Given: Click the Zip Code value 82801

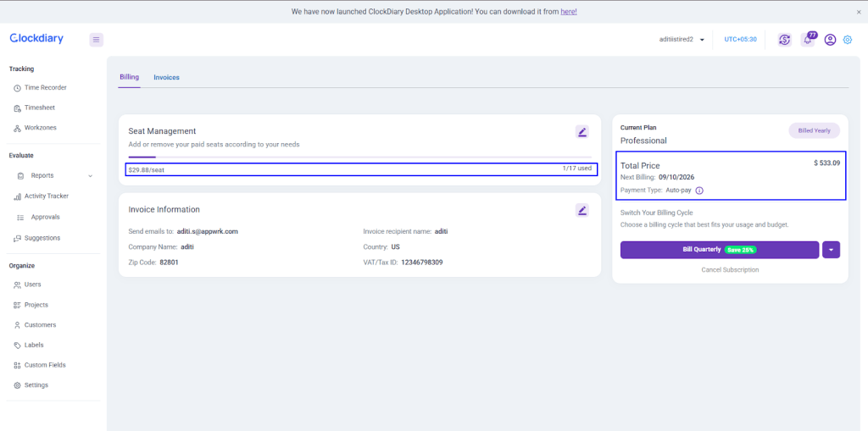Looking at the screenshot, I should 169,262.
